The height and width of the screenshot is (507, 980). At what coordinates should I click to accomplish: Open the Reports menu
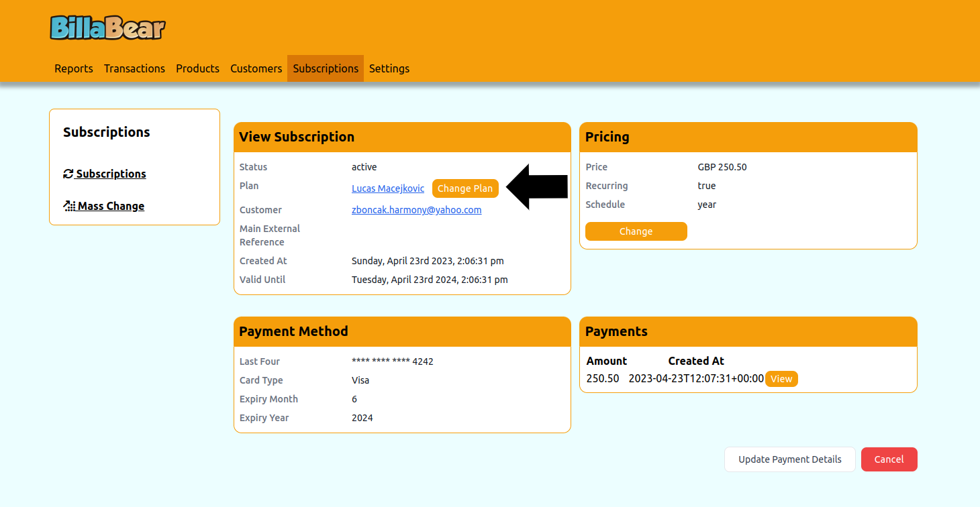tap(74, 68)
